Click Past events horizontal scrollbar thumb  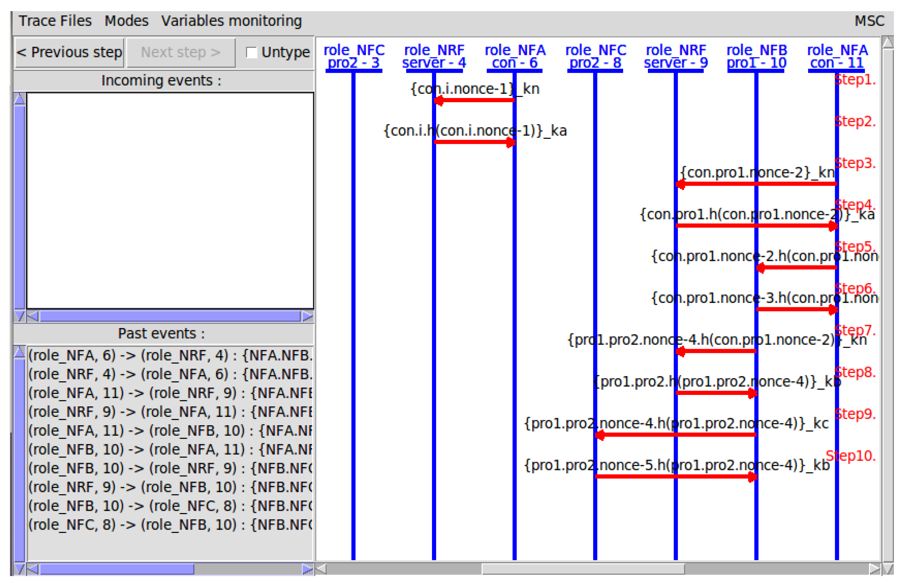click(x=117, y=569)
